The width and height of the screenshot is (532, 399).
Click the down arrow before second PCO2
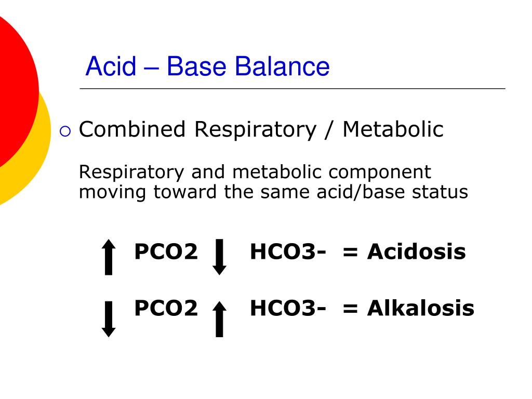pyautogui.click(x=109, y=319)
